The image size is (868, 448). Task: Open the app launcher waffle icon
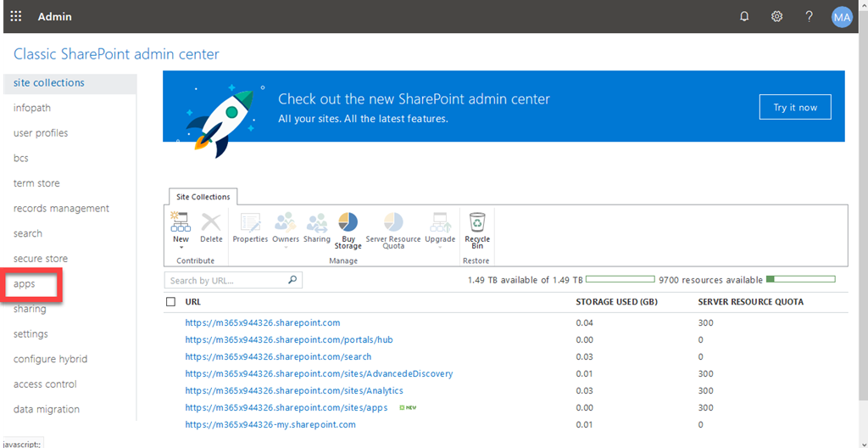(x=16, y=16)
